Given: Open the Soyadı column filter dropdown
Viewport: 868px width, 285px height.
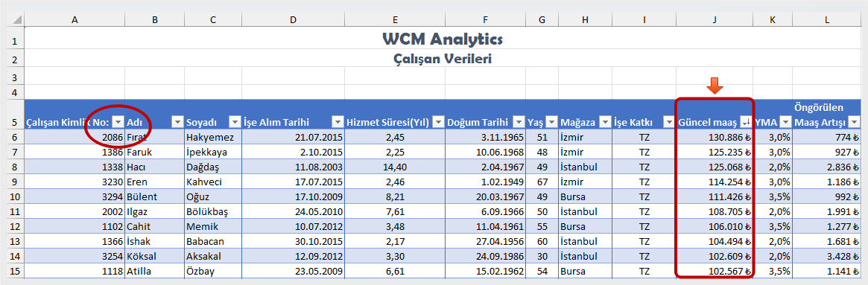Looking at the screenshot, I should click(x=235, y=122).
